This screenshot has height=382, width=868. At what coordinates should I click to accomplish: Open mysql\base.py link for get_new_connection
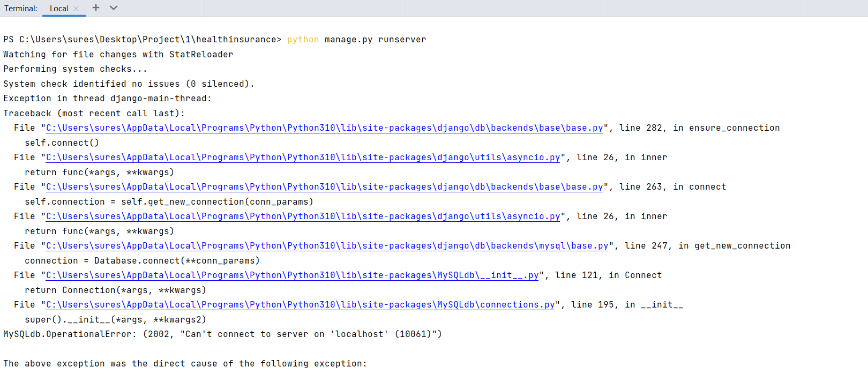point(327,246)
